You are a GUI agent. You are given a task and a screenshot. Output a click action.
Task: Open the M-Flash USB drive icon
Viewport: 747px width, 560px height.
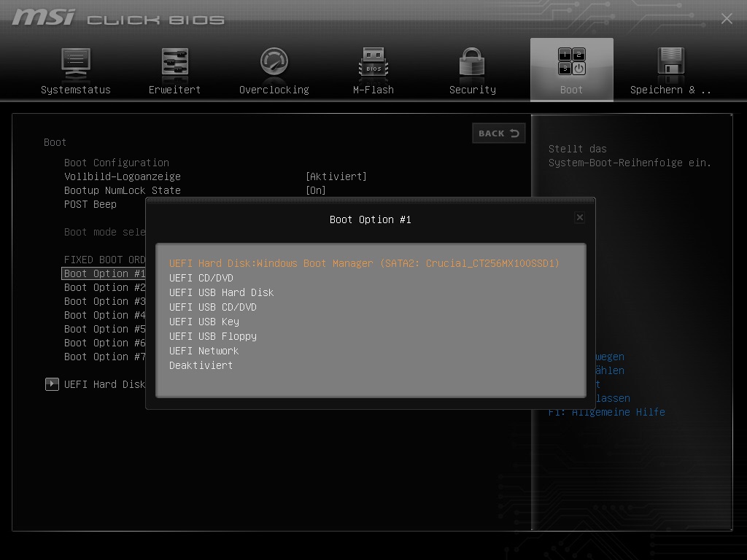click(373, 62)
